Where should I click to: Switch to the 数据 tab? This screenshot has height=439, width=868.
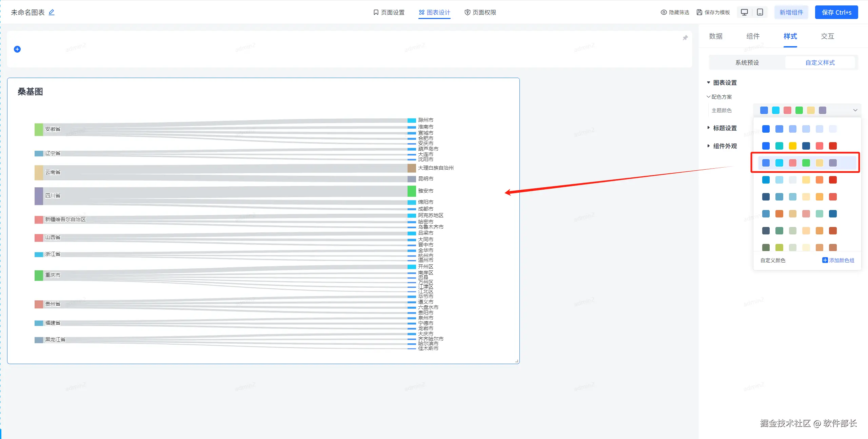tap(715, 36)
